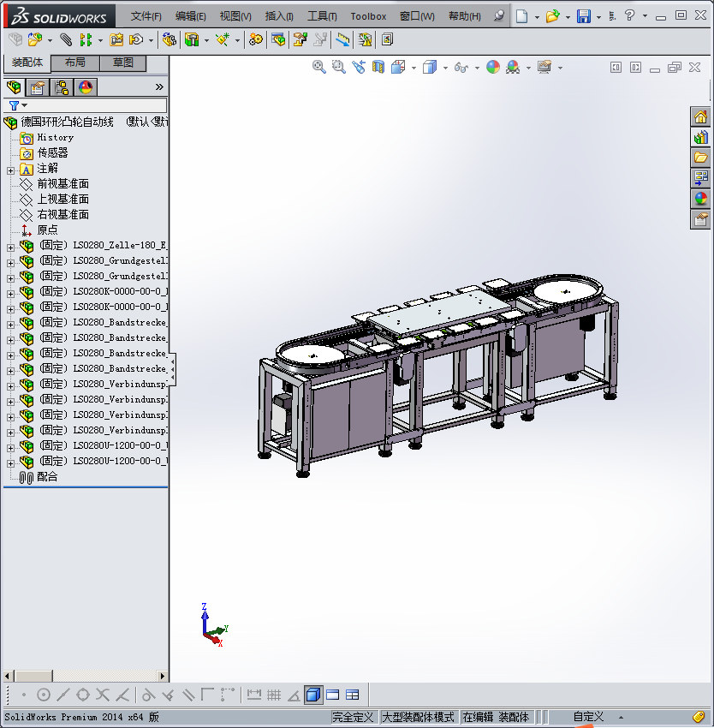Open the Design Library in task pane
This screenshot has width=714, height=728.
pos(700,137)
